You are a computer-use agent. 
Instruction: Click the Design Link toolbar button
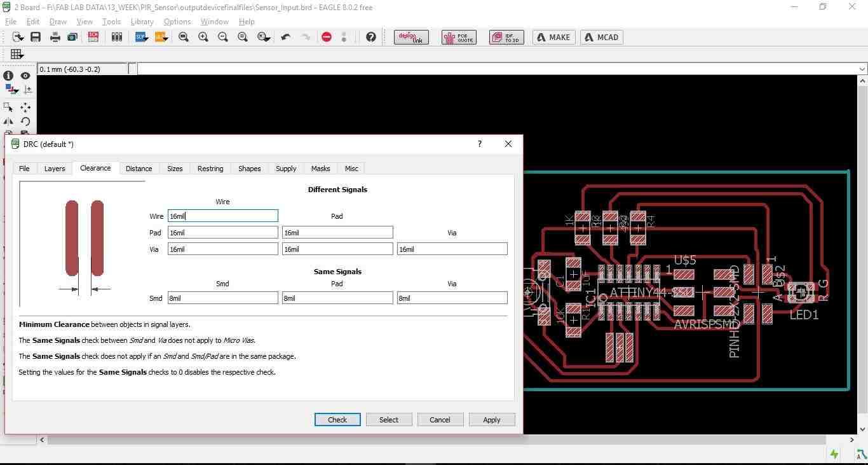click(411, 38)
